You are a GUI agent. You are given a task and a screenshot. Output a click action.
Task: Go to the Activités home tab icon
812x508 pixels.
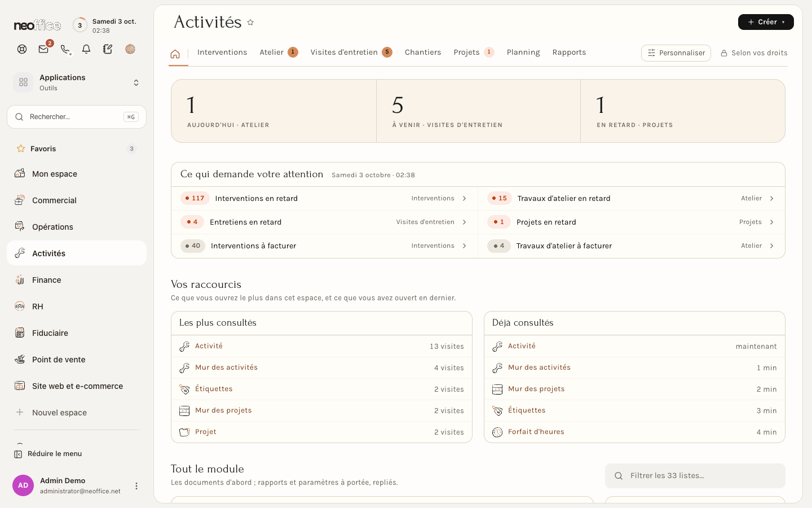click(175, 54)
